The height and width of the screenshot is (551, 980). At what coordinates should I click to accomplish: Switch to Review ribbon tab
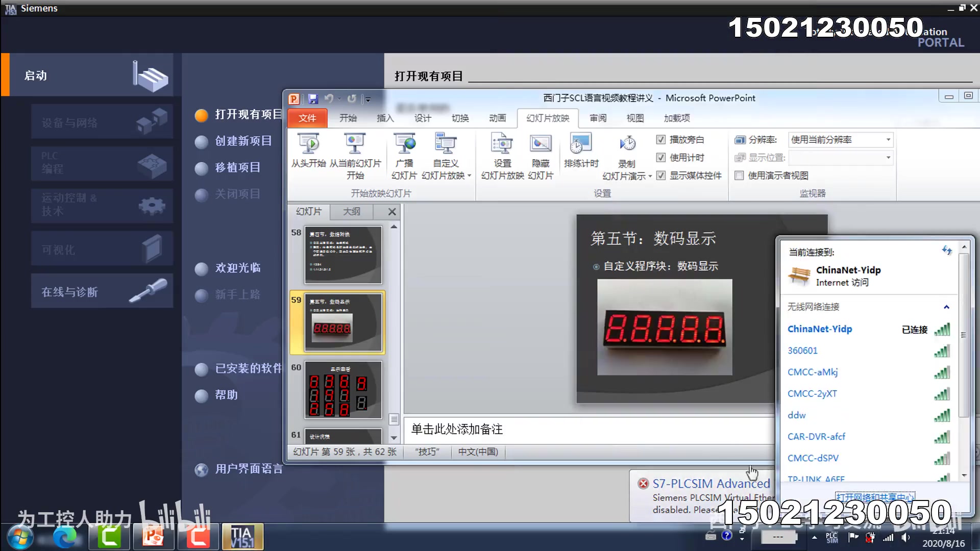coord(598,118)
